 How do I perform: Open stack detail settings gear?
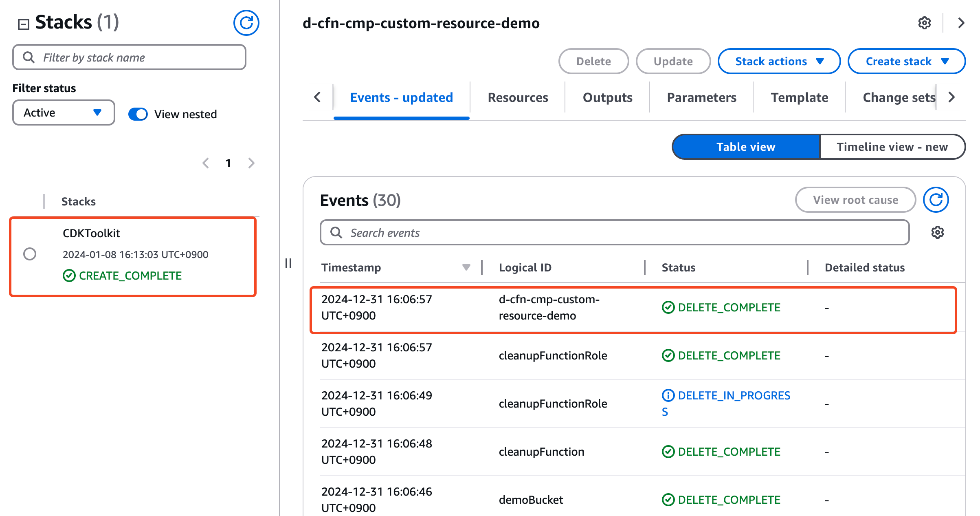tap(924, 23)
